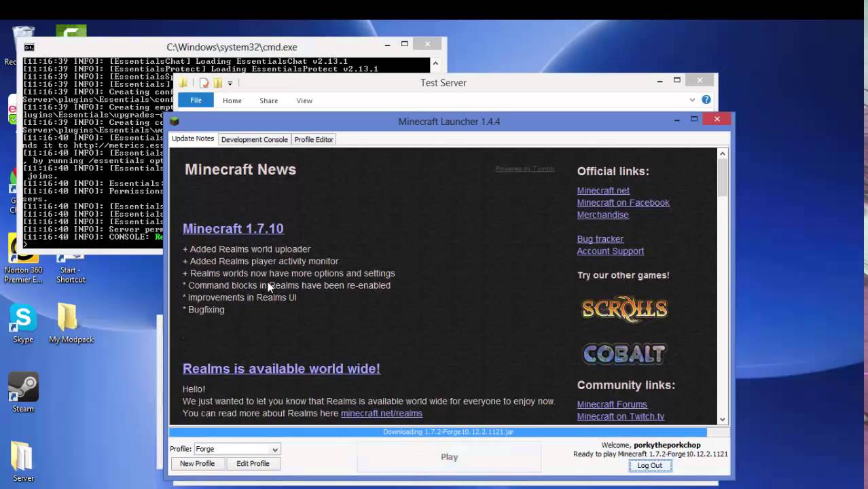Image resolution: width=868 pixels, height=489 pixels.
Task: Select the Server folder on desktop
Action: [x=23, y=462]
